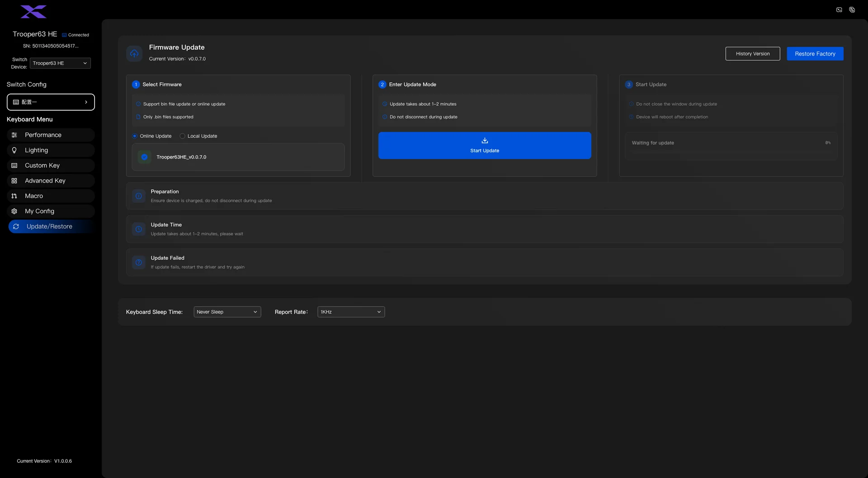Click the blue Start Update button
This screenshot has height=478, width=868.
click(x=485, y=145)
